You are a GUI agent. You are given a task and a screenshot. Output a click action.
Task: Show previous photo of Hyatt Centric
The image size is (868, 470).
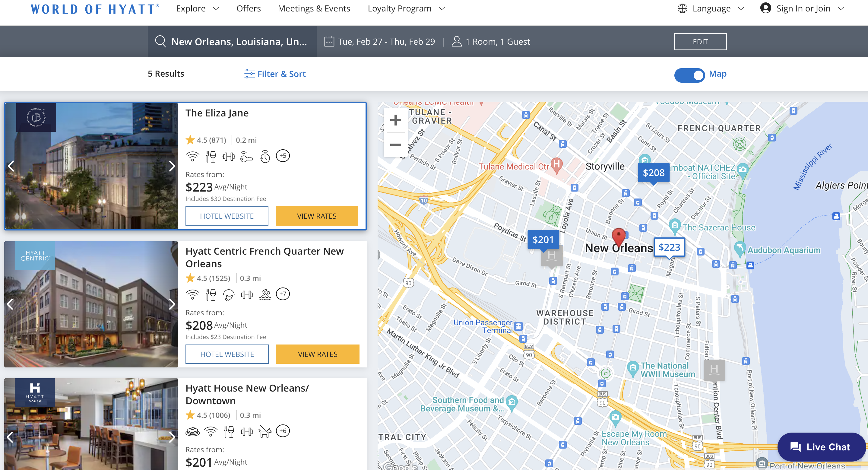coord(10,304)
